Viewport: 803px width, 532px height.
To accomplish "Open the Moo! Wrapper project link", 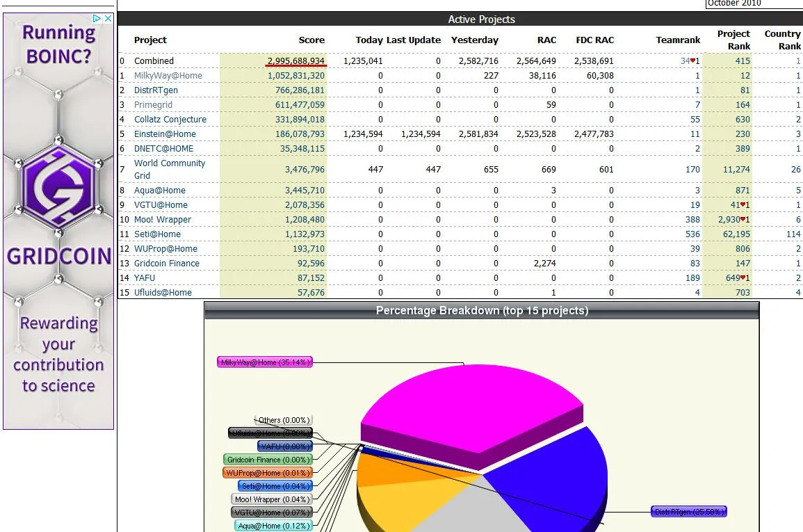I will (163, 219).
